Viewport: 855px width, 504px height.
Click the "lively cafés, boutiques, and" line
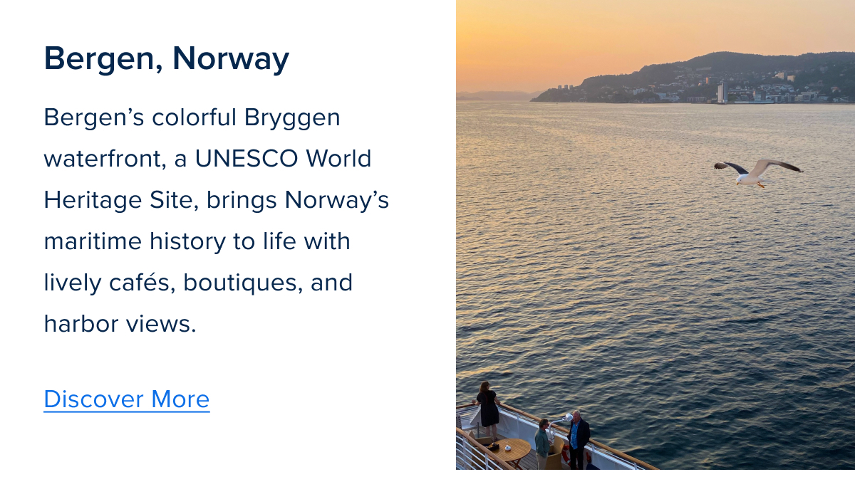coord(198,283)
